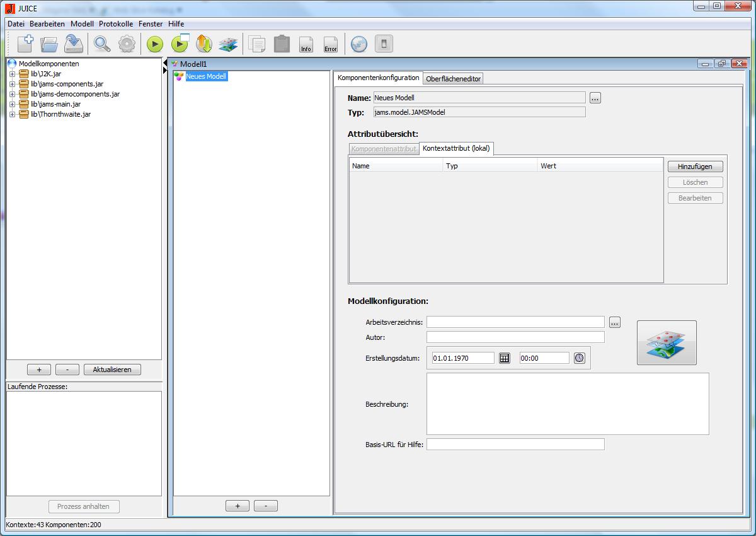756x536 pixels.
Task: Open the clock time picker icon
Action: (580, 358)
